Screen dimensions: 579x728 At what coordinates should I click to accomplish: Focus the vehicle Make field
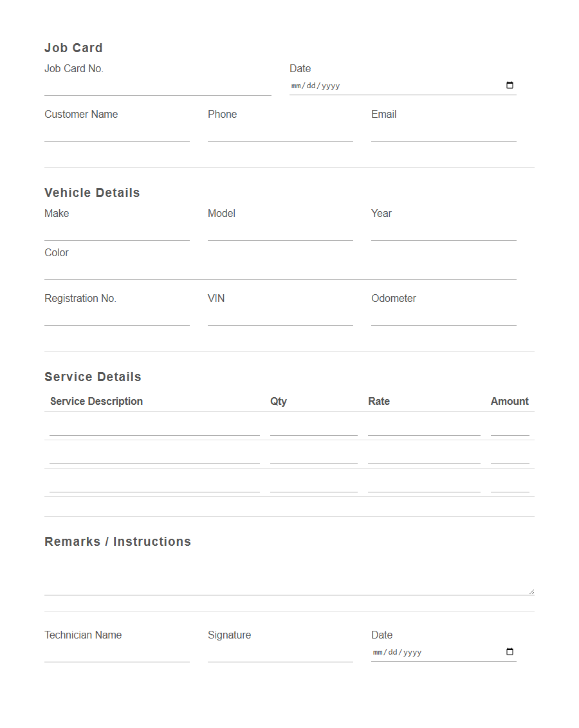coord(116,233)
